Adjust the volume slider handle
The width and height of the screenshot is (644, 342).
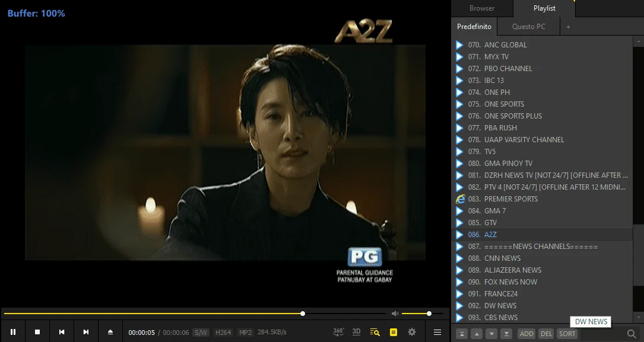(429, 314)
